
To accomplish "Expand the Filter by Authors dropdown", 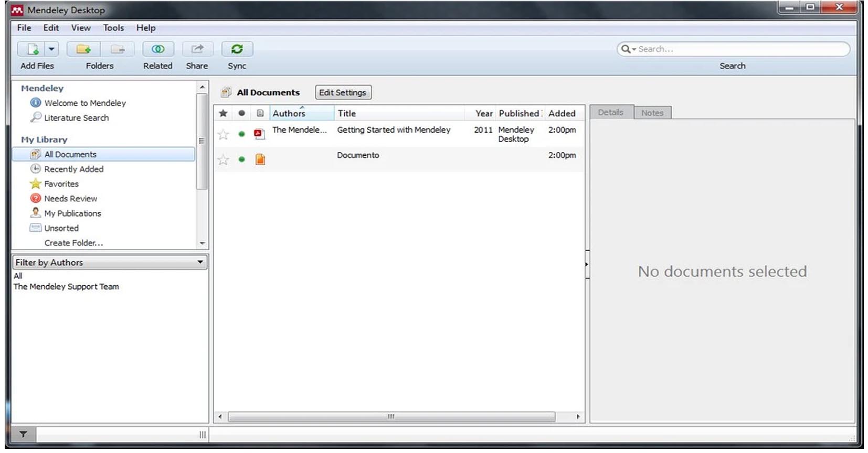I will pos(200,262).
